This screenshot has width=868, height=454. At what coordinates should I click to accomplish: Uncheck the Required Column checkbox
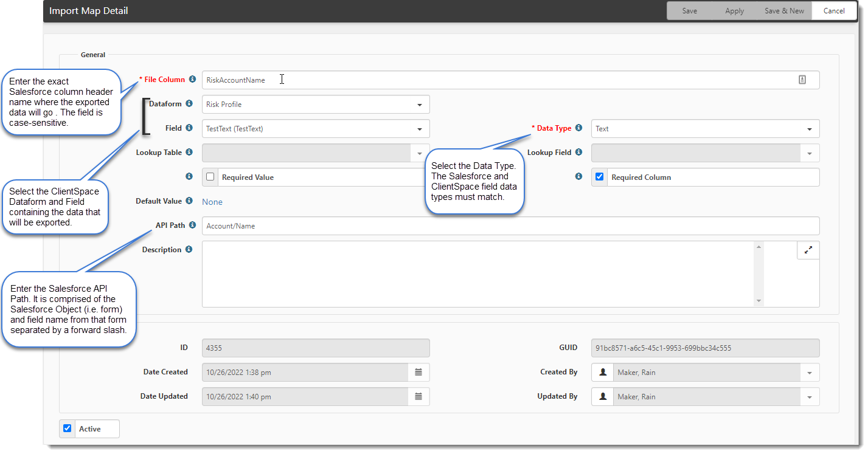[x=599, y=177]
